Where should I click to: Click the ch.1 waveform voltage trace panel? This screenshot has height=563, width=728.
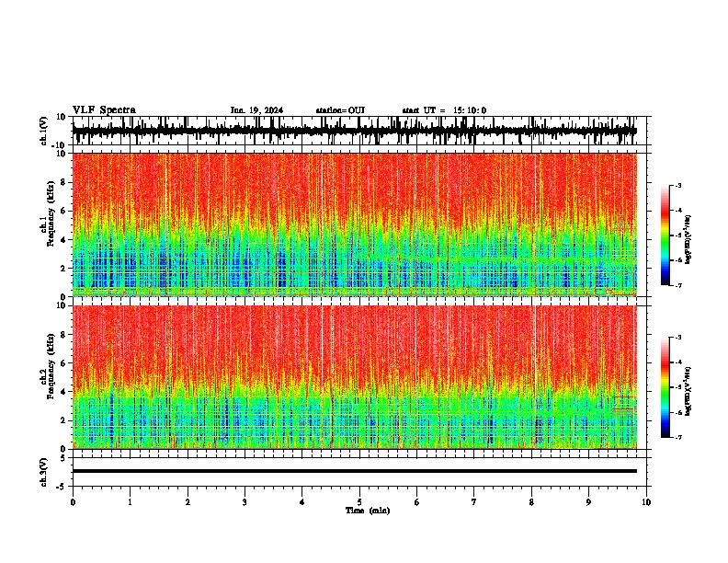pyautogui.click(x=359, y=131)
